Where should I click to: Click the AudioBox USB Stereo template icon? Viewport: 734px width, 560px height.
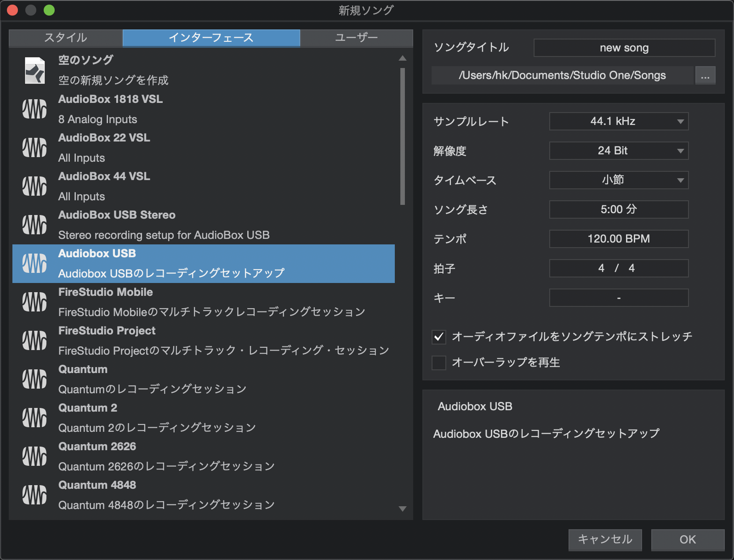tap(34, 225)
